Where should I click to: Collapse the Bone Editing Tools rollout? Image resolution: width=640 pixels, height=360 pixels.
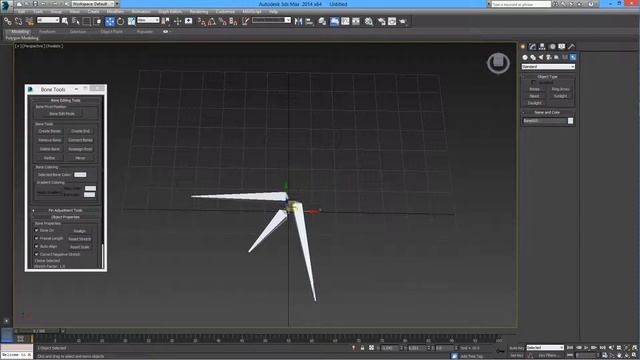[65, 100]
